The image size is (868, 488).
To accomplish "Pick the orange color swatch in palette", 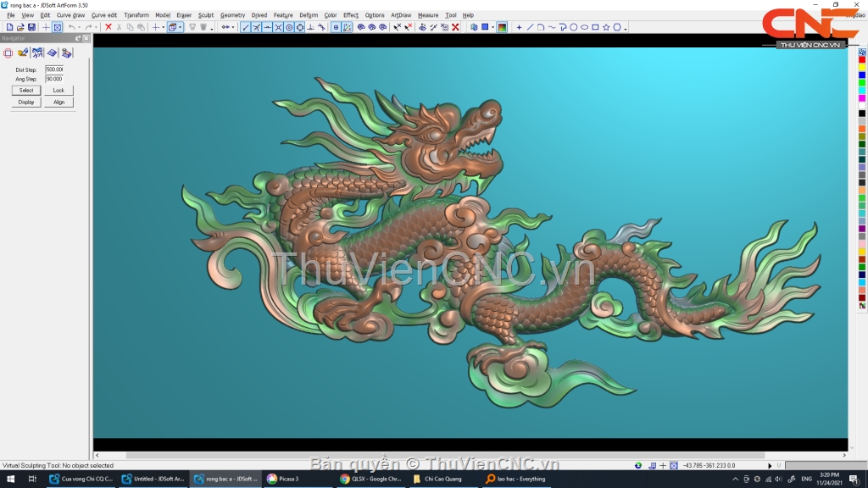I will pos(862,129).
